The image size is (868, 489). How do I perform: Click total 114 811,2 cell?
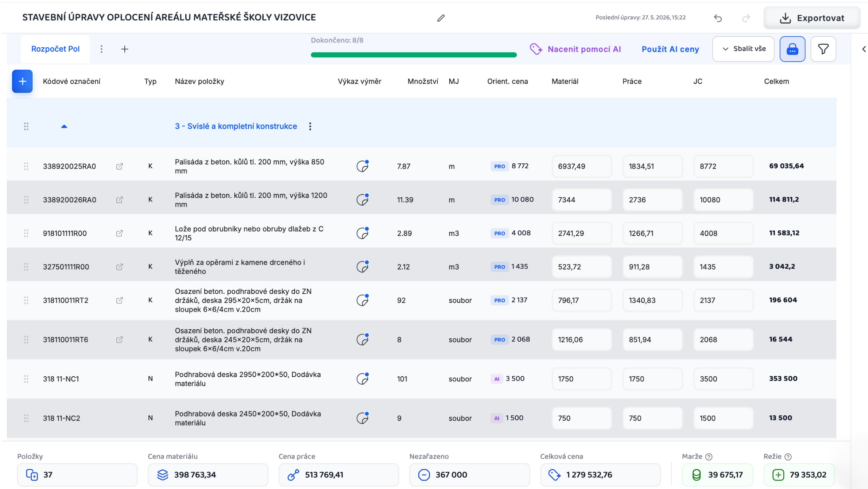(784, 199)
